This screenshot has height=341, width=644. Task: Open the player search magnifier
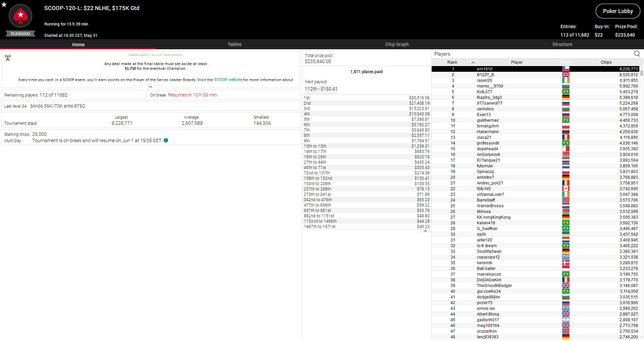click(x=637, y=54)
